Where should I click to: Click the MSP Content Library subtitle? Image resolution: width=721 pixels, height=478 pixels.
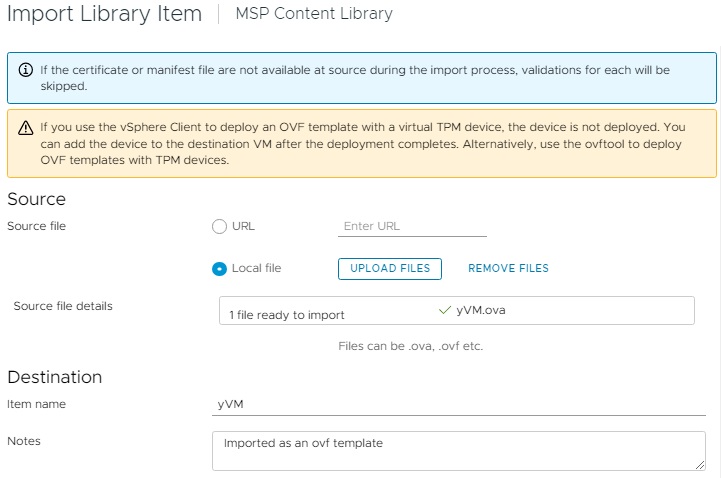(313, 14)
